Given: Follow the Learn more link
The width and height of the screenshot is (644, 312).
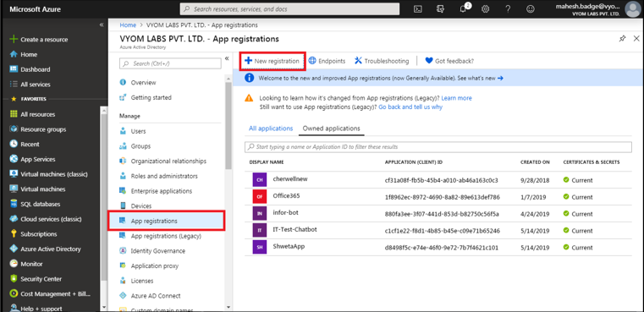Looking at the screenshot, I should (456, 98).
